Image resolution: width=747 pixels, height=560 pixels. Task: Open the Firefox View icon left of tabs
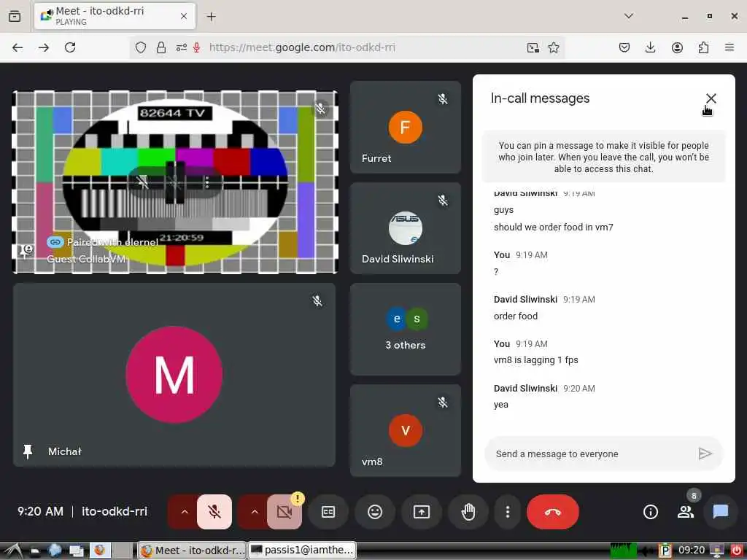click(15, 16)
